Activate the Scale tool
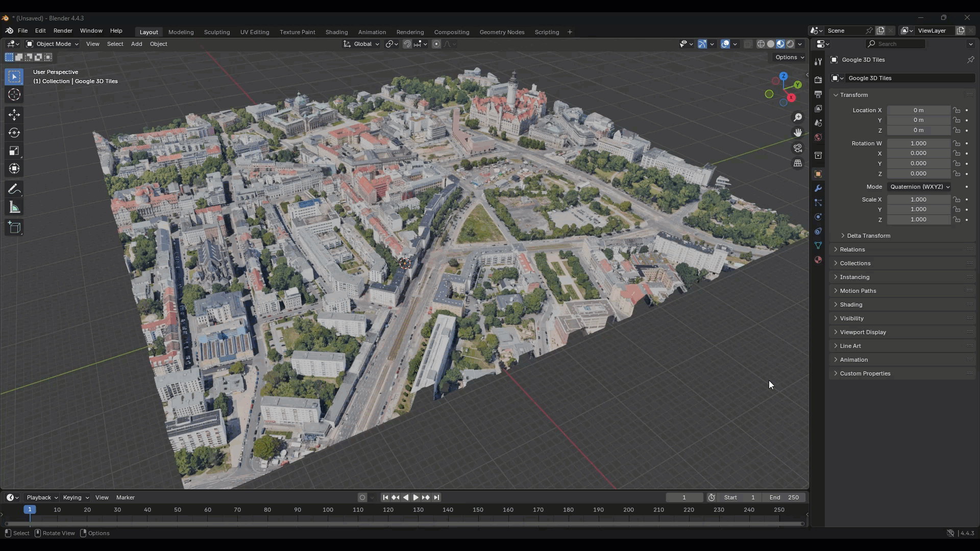The height and width of the screenshot is (551, 980). click(14, 151)
